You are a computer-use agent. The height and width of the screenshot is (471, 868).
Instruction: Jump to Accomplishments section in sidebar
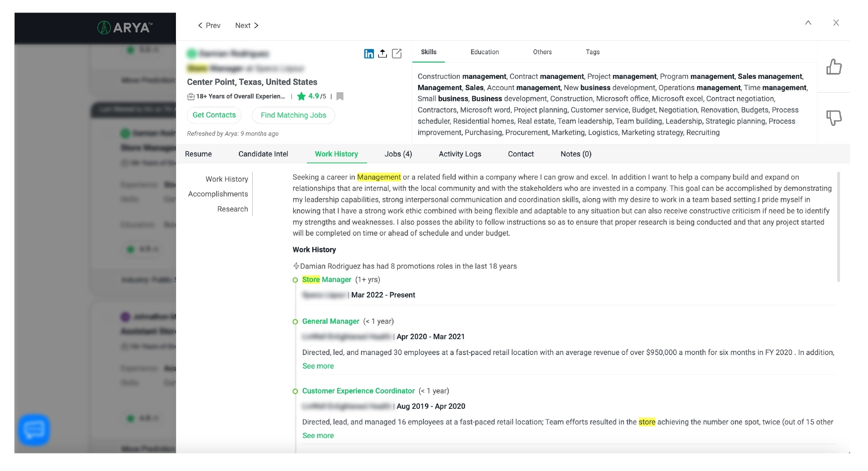[218, 194]
